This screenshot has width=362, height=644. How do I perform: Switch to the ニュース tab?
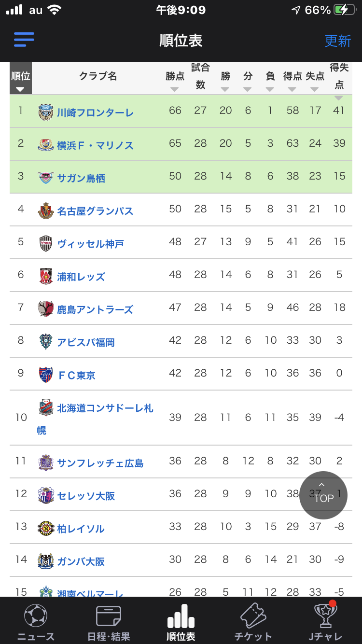tap(36, 622)
